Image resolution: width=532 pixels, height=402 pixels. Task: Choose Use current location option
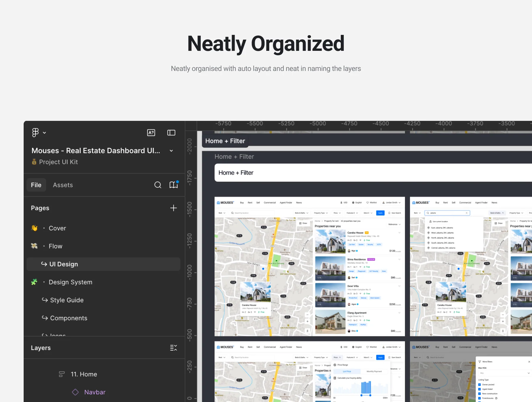[439, 221]
